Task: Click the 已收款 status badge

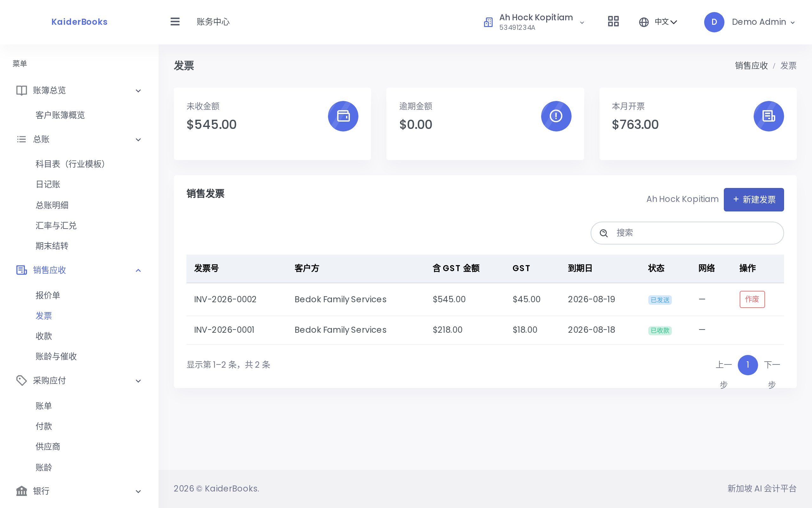Action: coord(660,331)
